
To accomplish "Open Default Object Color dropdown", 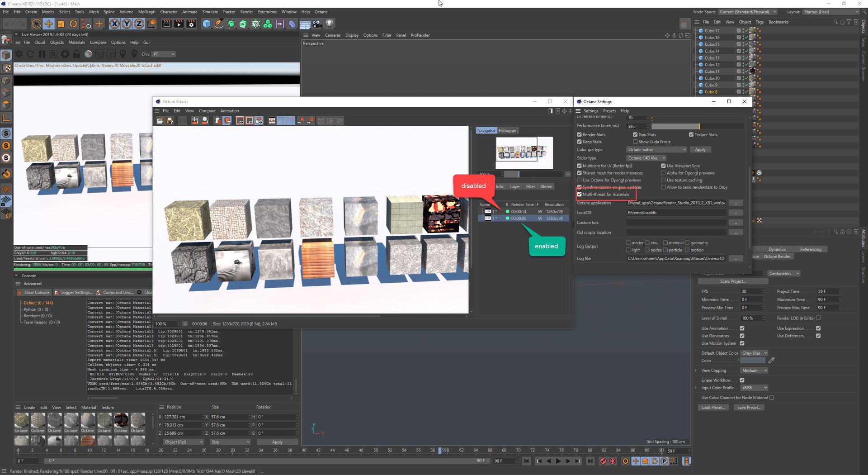I will coord(755,353).
